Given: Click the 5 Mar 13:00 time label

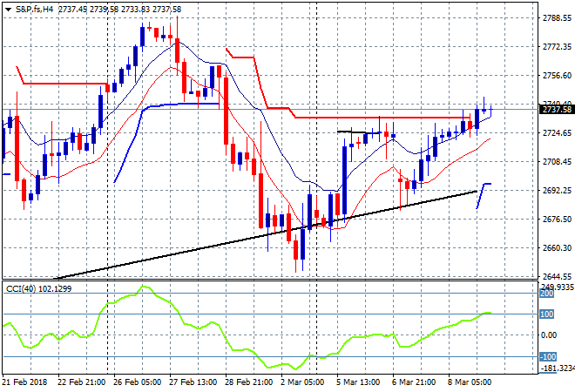Looking at the screenshot, I should coord(358,382).
